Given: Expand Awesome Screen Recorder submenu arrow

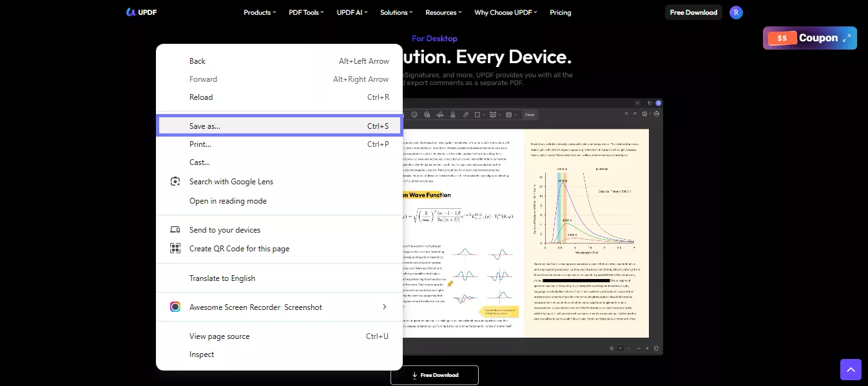Looking at the screenshot, I should 385,307.
